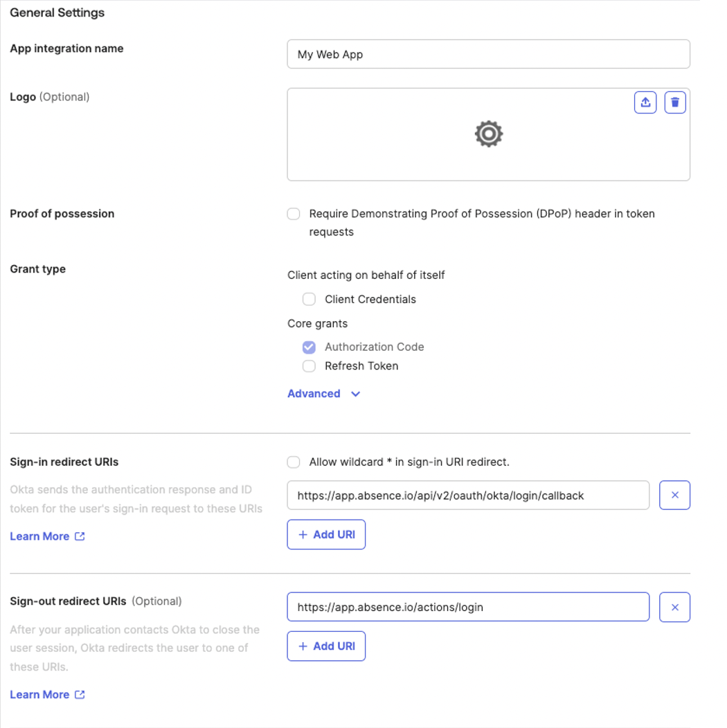Expand the Advanced grant options
Image resolution: width=727 pixels, height=728 pixels.
324,394
